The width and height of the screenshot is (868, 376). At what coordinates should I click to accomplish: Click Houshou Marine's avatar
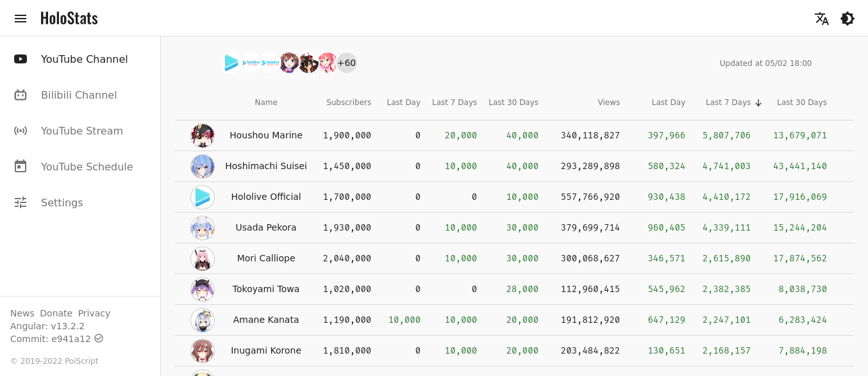(203, 136)
